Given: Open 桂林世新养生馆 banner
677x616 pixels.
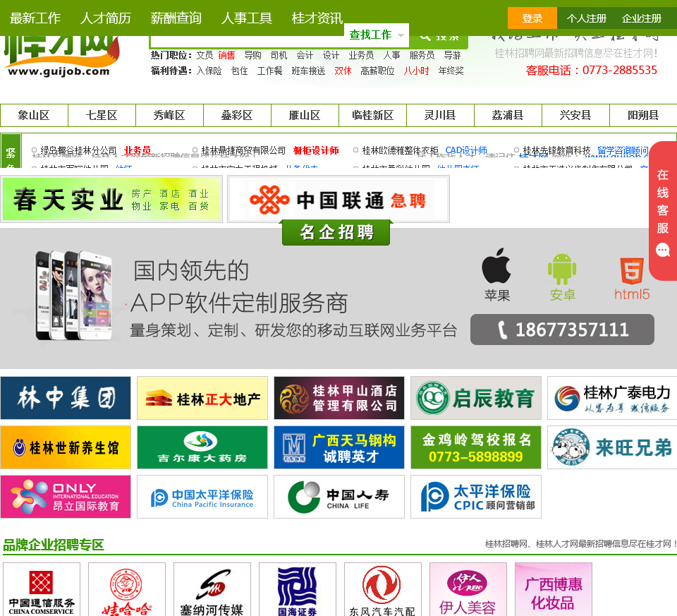Looking at the screenshot, I should [66, 447].
